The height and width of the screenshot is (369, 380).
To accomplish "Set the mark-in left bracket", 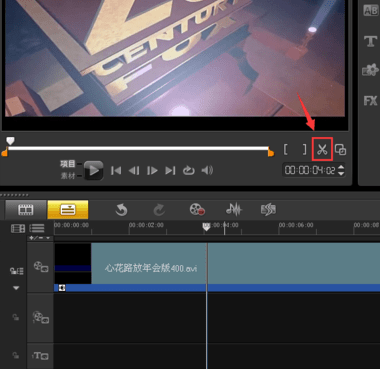I will click(x=286, y=149).
